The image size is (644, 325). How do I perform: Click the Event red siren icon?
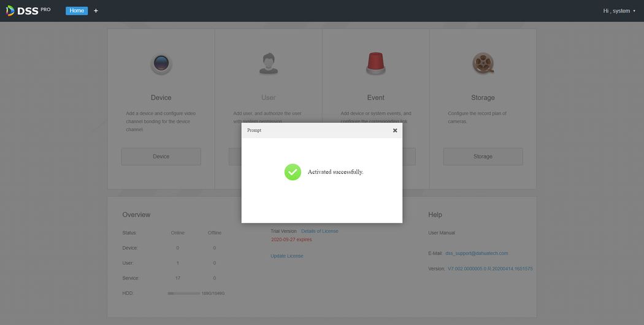(x=375, y=64)
